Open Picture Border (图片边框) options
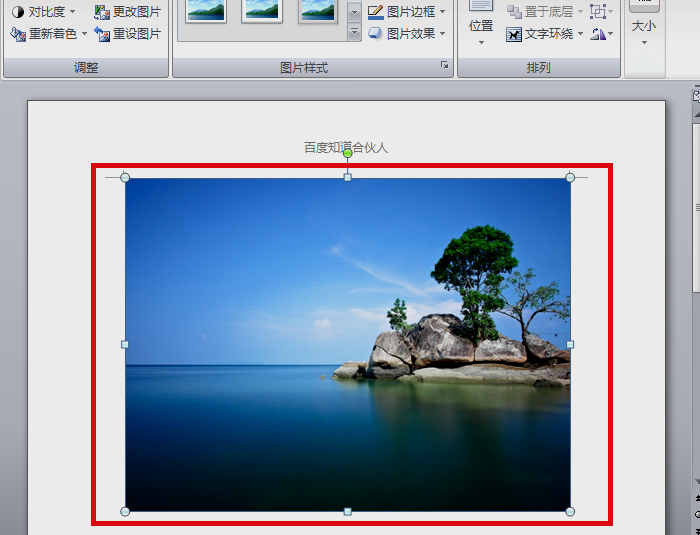Viewport: 700px width, 535px height. pyautogui.click(x=406, y=12)
